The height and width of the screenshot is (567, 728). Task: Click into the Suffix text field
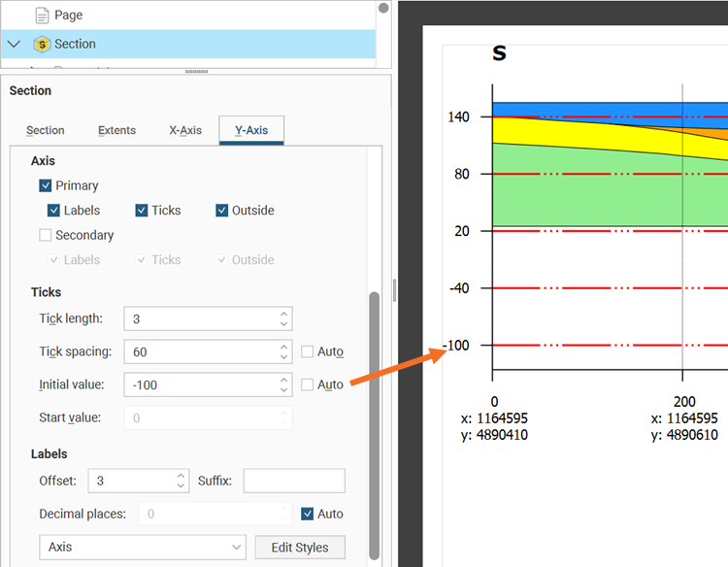click(x=294, y=481)
